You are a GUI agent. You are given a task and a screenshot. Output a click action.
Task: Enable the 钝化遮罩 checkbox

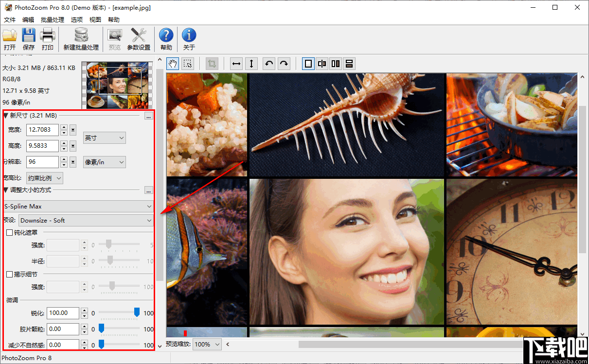[x=9, y=232]
